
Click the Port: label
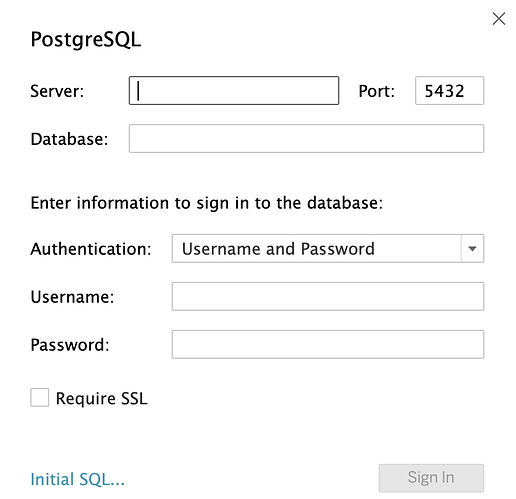coord(377,91)
